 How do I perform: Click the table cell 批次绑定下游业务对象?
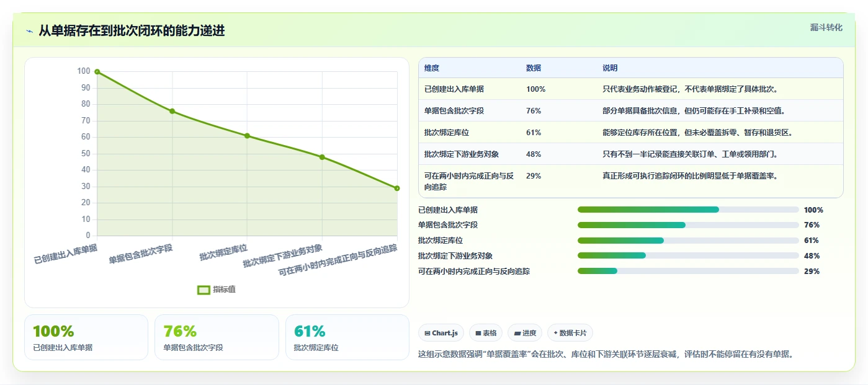[x=462, y=154]
